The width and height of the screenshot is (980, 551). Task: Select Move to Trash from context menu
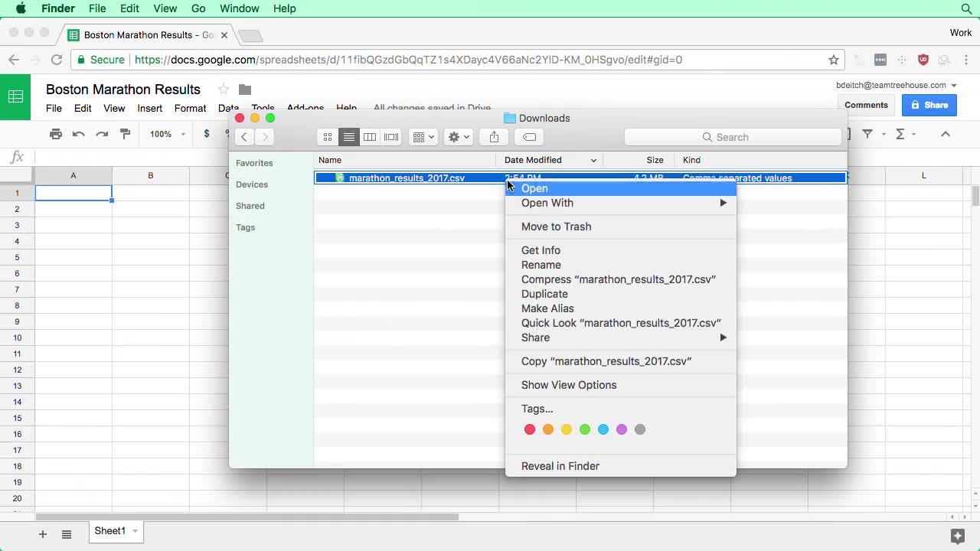click(556, 227)
